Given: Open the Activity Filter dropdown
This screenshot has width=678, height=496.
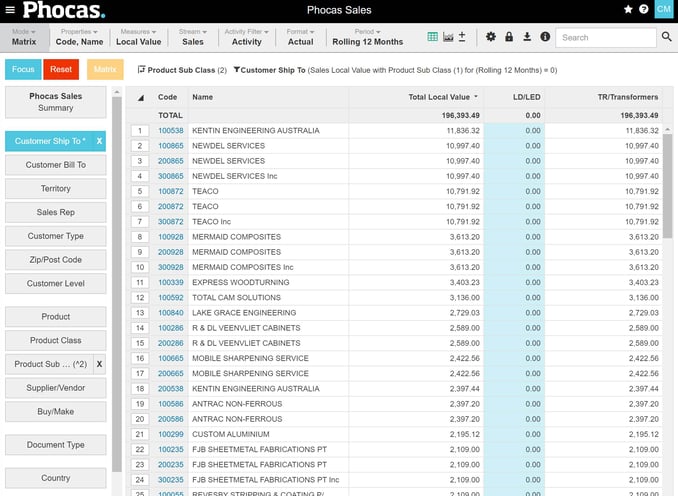Looking at the screenshot, I should click(246, 37).
